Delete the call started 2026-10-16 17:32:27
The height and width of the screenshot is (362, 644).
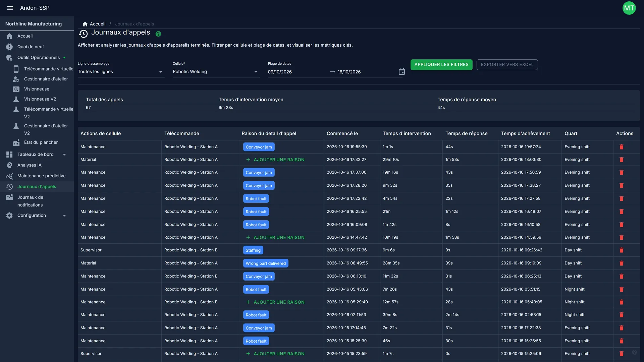pos(621,160)
